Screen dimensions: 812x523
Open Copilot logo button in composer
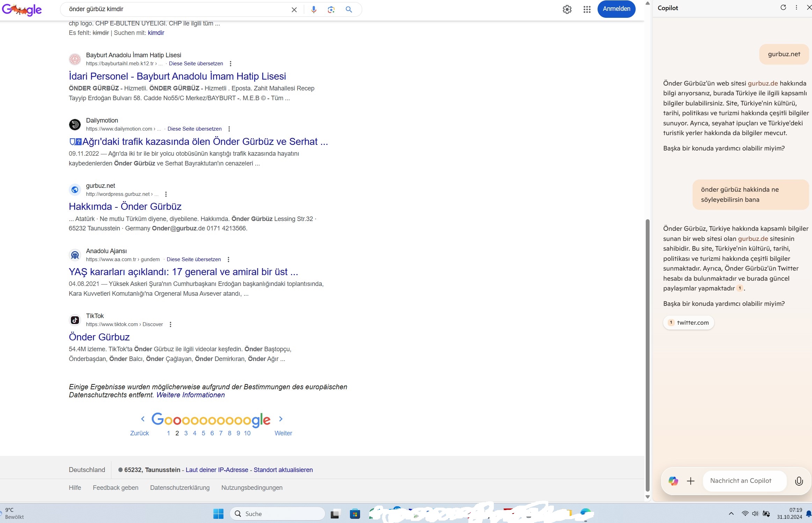tap(673, 481)
